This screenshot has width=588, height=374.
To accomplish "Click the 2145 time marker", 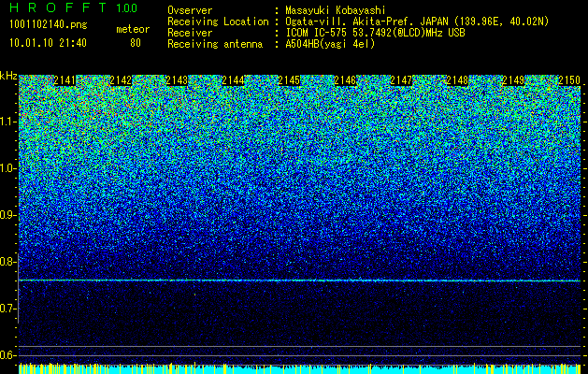I will tap(289, 80).
